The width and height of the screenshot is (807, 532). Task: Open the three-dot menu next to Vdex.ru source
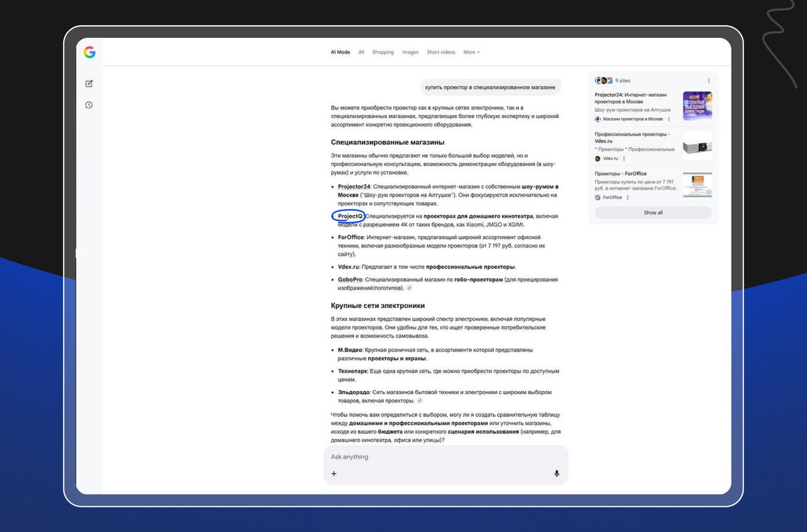624,159
